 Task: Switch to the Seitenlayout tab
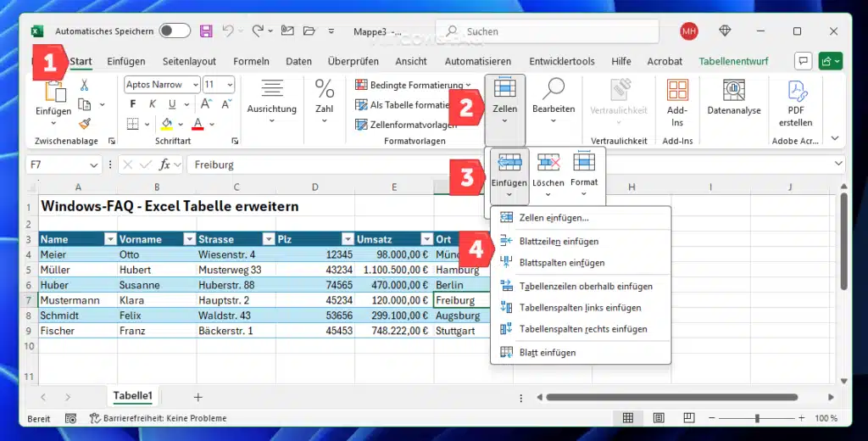pos(189,62)
